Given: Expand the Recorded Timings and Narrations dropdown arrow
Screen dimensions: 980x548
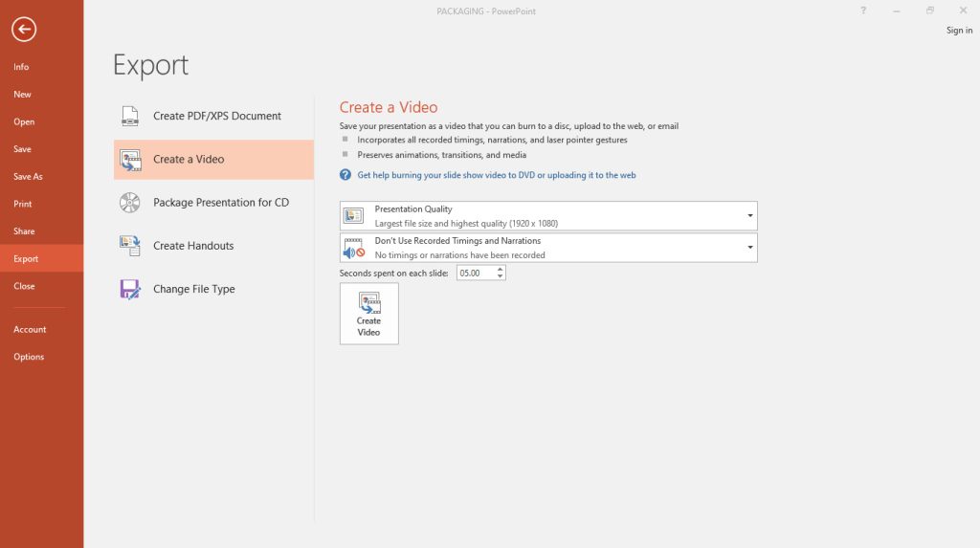Looking at the screenshot, I should coord(750,248).
